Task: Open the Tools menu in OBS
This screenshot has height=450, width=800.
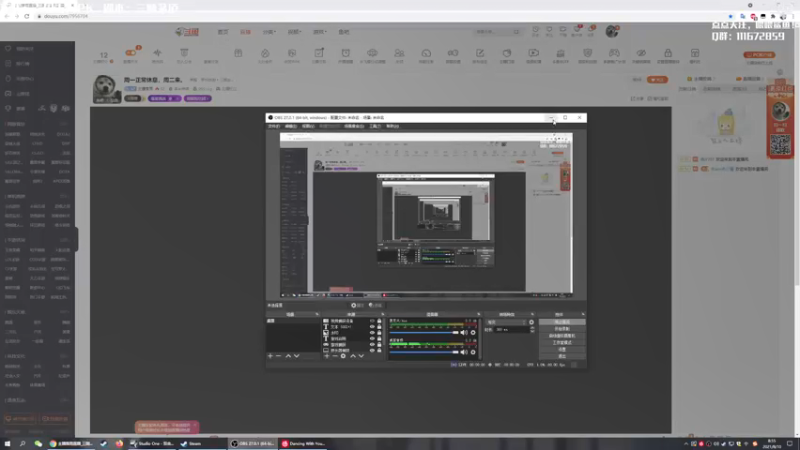Action: (x=375, y=126)
